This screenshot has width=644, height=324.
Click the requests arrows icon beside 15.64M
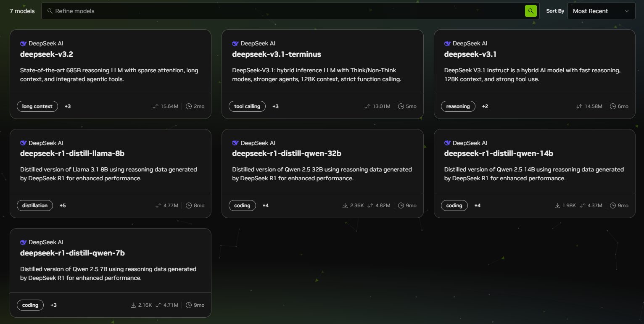tap(156, 106)
